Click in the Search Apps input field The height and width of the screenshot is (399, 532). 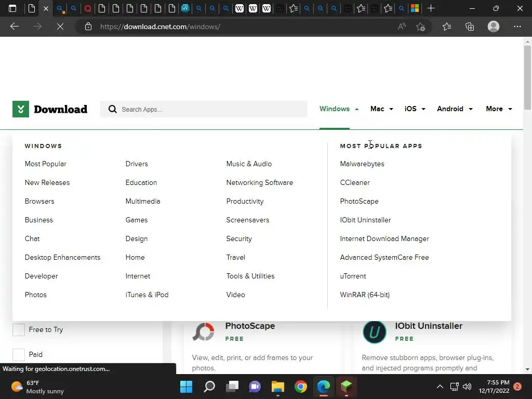(x=204, y=109)
